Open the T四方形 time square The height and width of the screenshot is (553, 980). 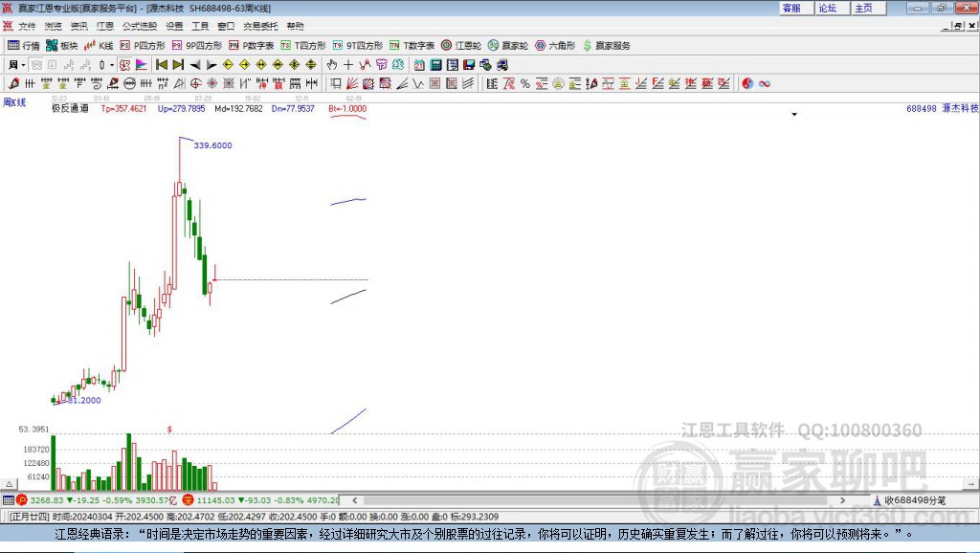[303, 46]
